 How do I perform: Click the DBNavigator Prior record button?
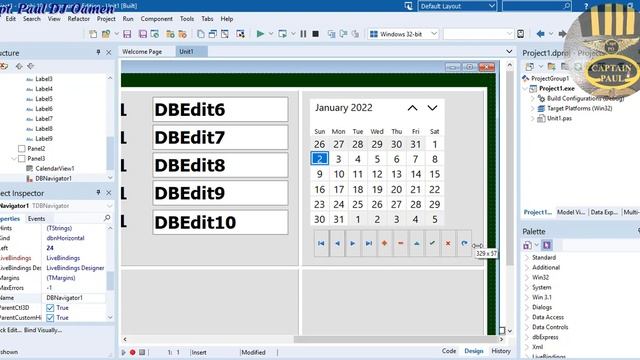click(337, 243)
